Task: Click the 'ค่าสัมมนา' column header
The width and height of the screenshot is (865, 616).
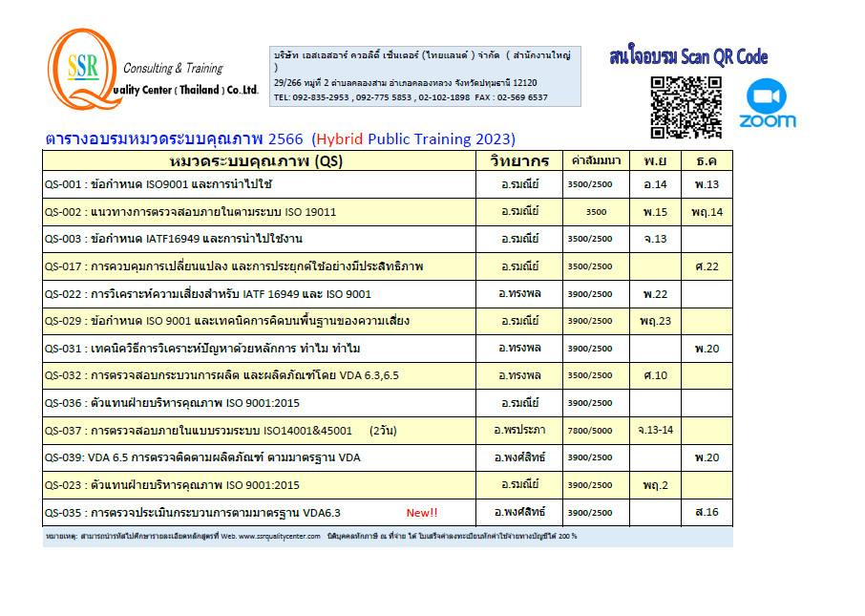Action: [x=596, y=160]
